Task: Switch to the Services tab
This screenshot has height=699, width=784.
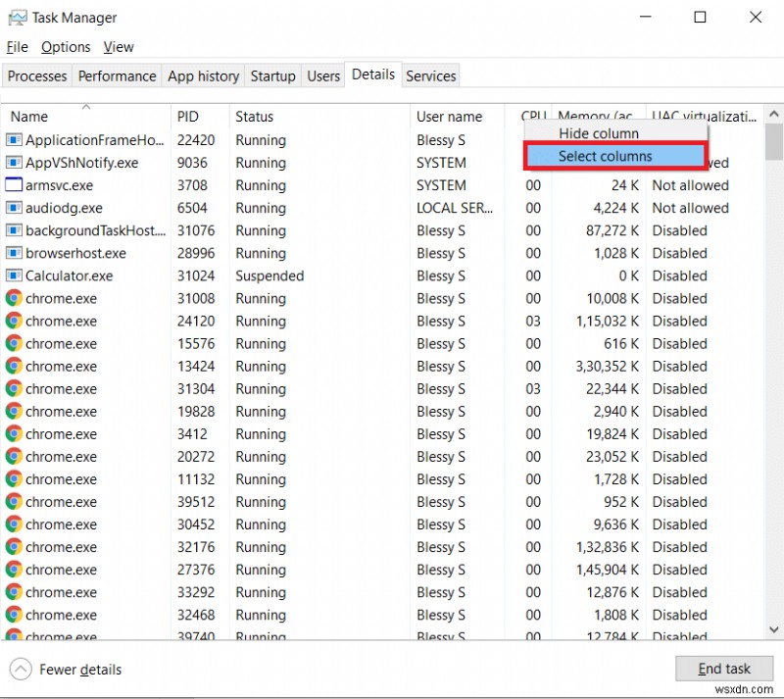Action: [x=430, y=75]
